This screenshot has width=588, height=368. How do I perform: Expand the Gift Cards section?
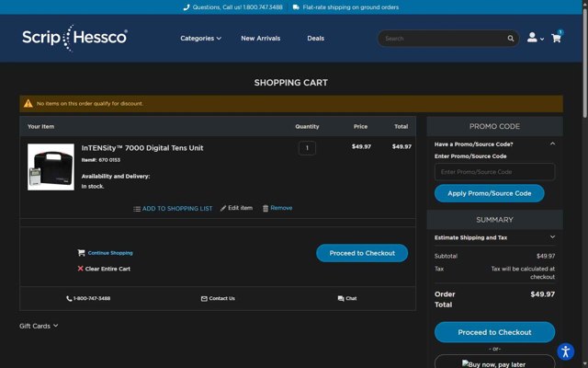coord(39,326)
